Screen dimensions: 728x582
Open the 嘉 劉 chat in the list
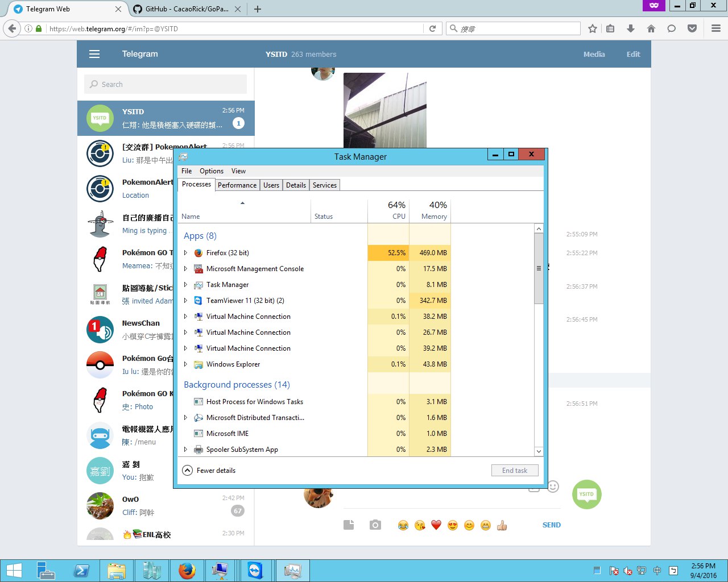[x=125, y=471]
